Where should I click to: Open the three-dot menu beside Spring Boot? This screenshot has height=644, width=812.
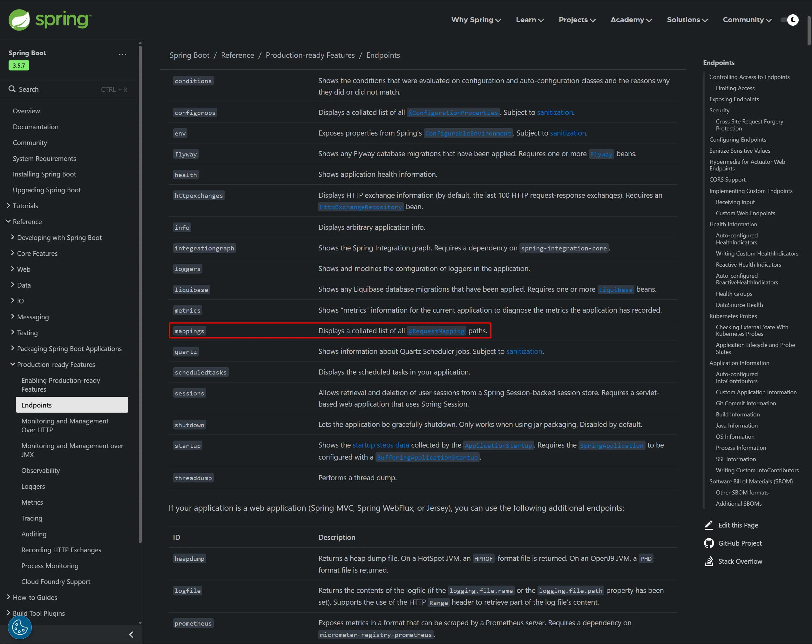pos(122,55)
